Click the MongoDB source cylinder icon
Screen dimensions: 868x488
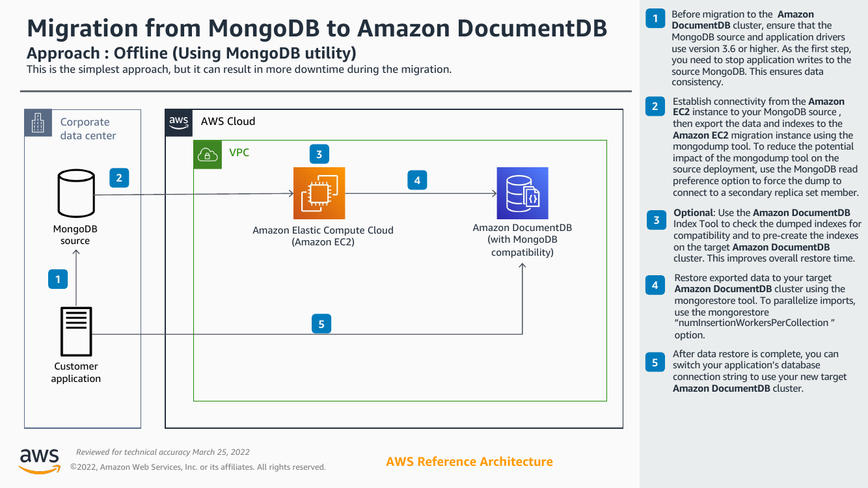point(75,193)
